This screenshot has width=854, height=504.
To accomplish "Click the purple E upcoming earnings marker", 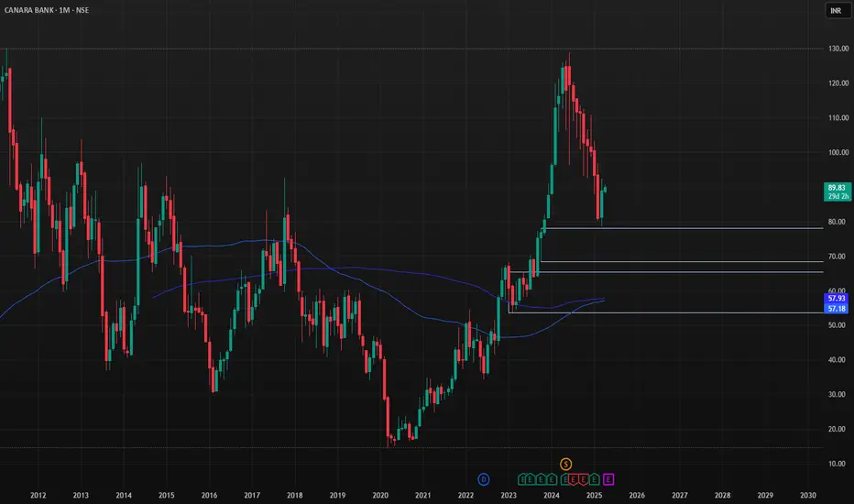I will [x=608, y=479].
